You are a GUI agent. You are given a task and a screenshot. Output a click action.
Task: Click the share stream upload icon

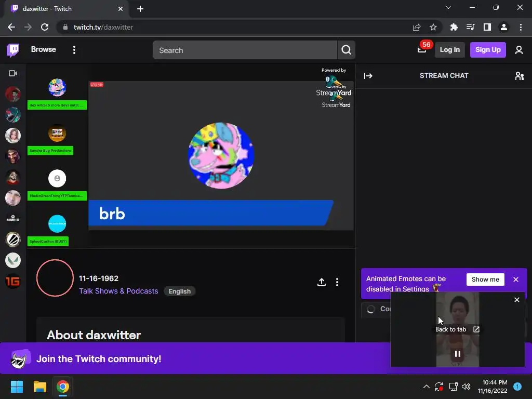coord(321,282)
